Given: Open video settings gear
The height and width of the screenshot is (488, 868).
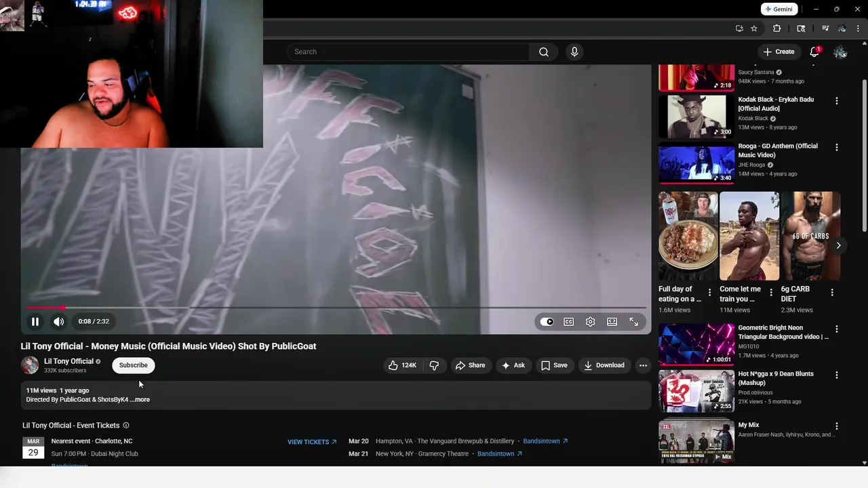Looking at the screenshot, I should click(591, 322).
